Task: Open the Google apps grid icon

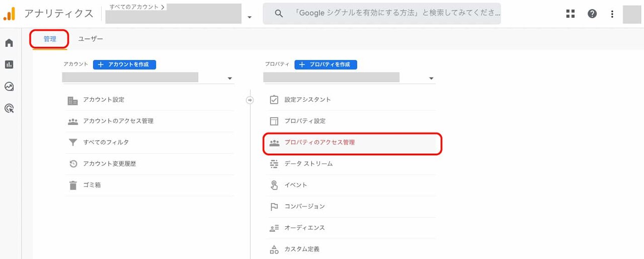Action: point(571,14)
